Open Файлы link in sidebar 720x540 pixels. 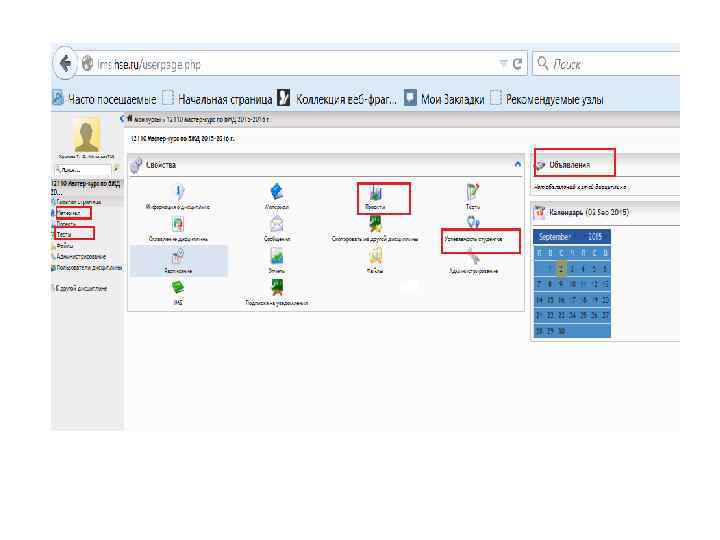(64, 246)
